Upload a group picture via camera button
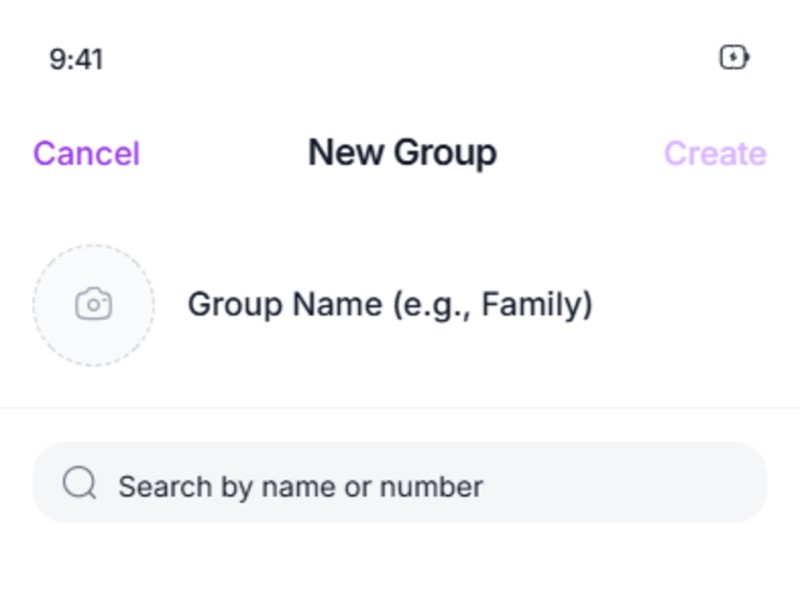800x600 pixels. point(93,304)
